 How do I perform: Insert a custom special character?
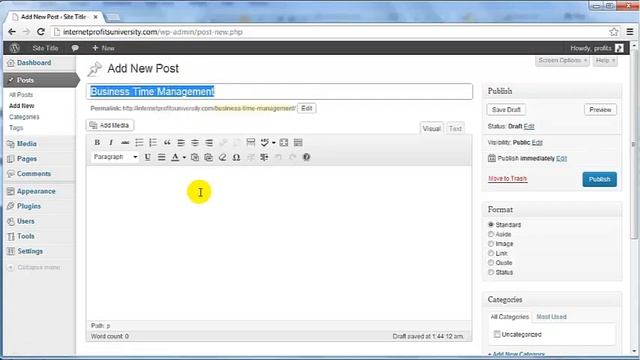pos(236,157)
